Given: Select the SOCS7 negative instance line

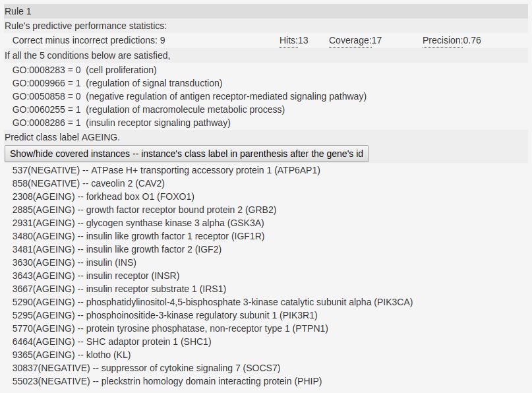Looking at the screenshot, I should [x=146, y=368].
